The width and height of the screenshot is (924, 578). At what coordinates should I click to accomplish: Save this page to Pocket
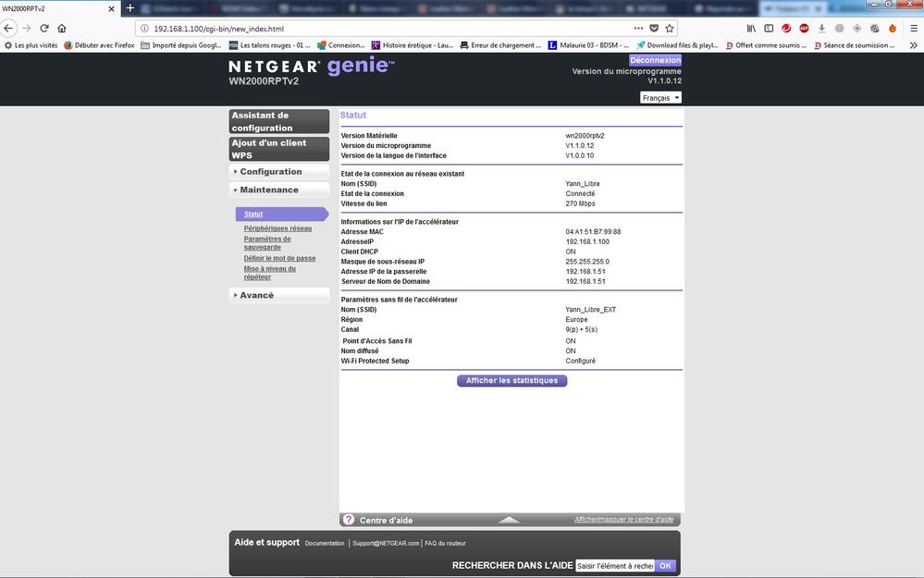tap(655, 29)
